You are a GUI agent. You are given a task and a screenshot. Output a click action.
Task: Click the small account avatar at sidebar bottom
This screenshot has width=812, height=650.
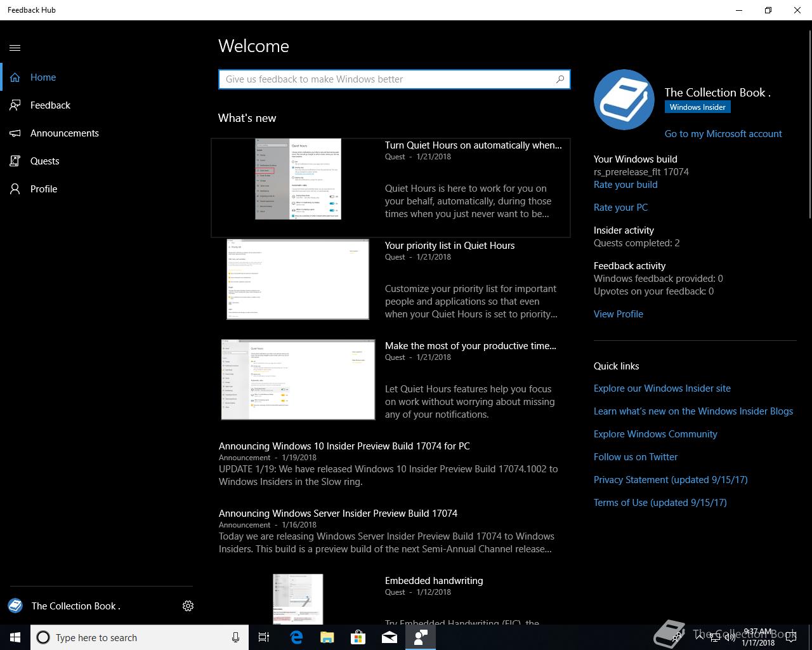click(15, 606)
